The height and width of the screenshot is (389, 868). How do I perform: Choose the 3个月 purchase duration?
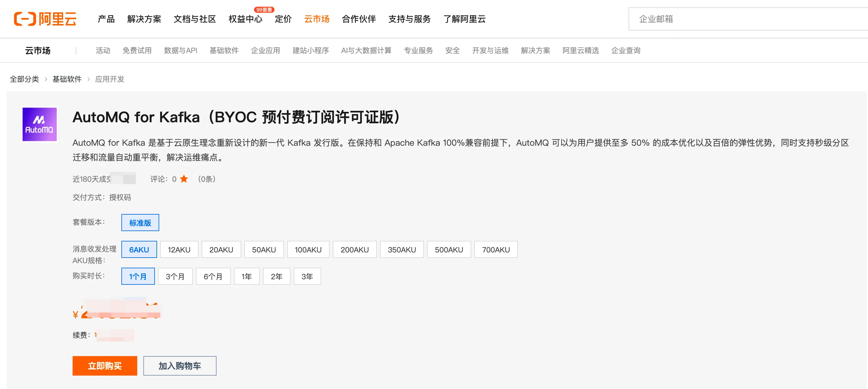coord(175,277)
